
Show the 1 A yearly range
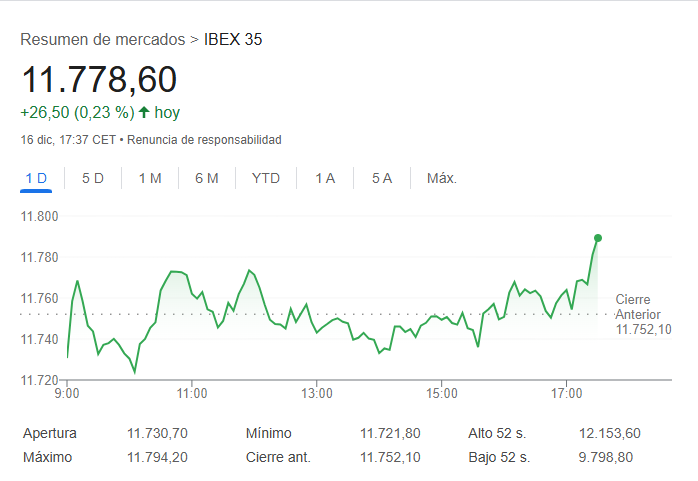coord(325,179)
